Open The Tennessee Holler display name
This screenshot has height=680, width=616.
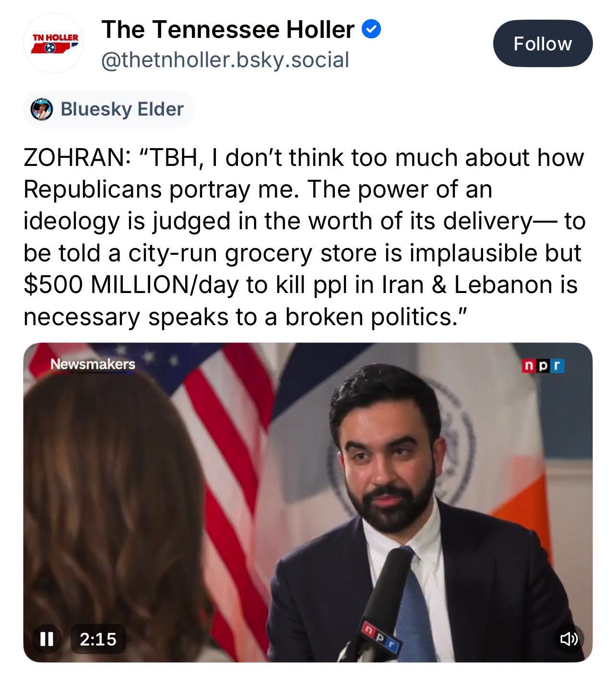(x=228, y=30)
